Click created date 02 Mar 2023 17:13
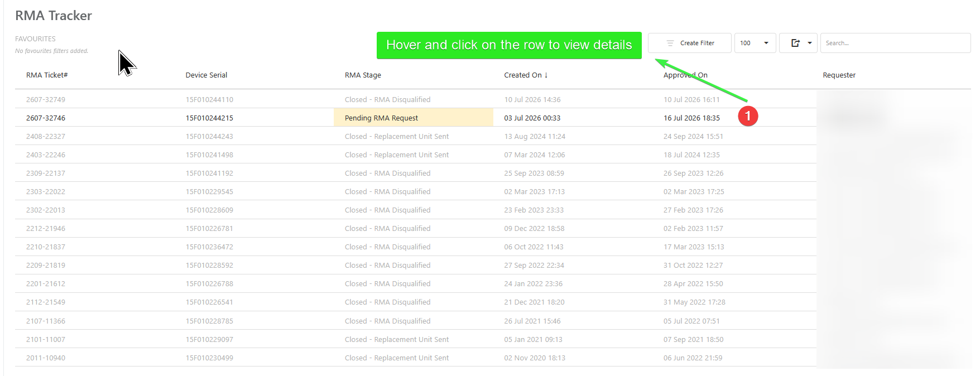This screenshot has width=980, height=376. point(535,191)
